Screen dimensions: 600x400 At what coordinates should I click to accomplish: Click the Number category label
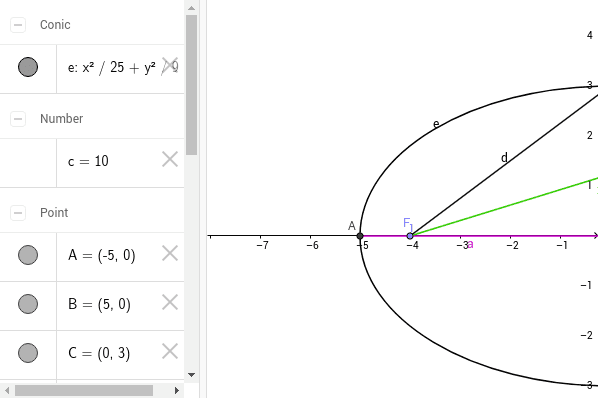[62, 119]
